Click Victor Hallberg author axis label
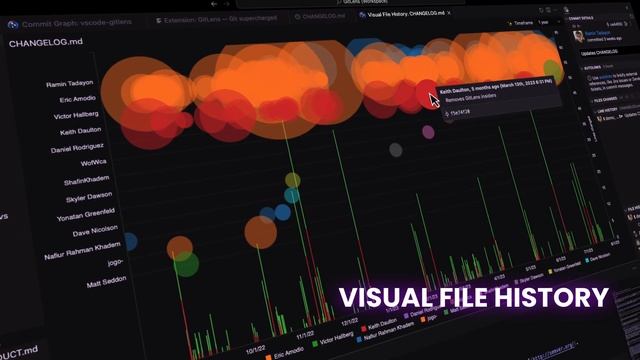This screenshot has width=640, height=360. [76, 116]
